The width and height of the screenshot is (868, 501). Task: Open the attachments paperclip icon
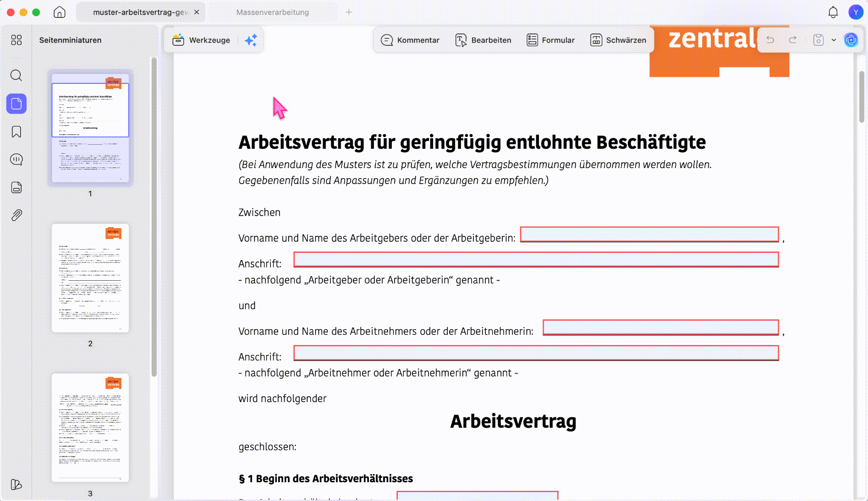(x=16, y=215)
